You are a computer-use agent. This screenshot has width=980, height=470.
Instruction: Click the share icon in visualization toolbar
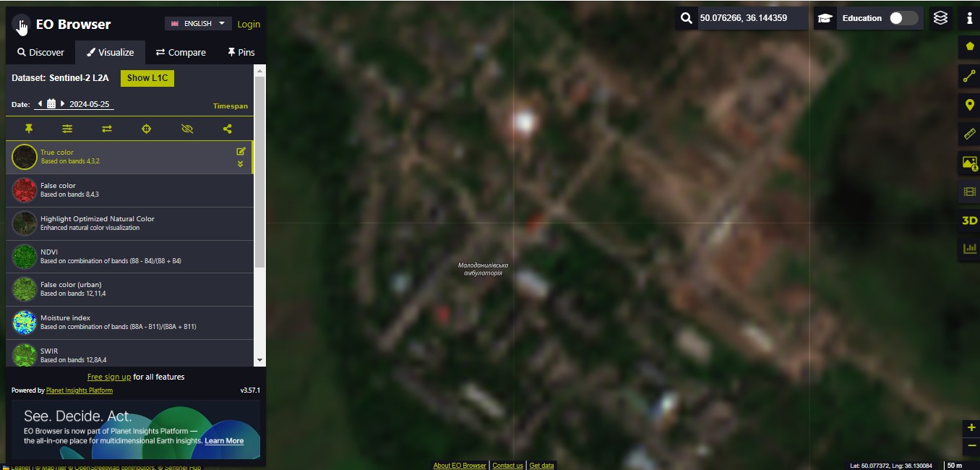[227, 129]
